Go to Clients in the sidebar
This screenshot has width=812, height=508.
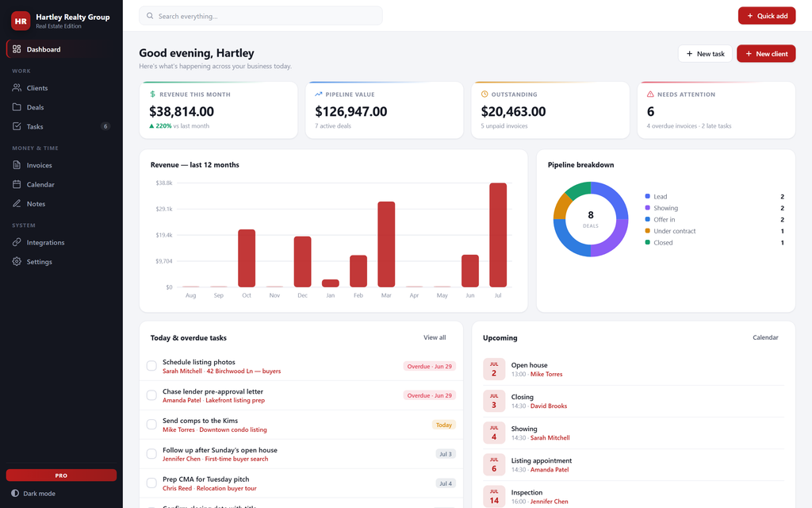pyautogui.click(x=61, y=87)
